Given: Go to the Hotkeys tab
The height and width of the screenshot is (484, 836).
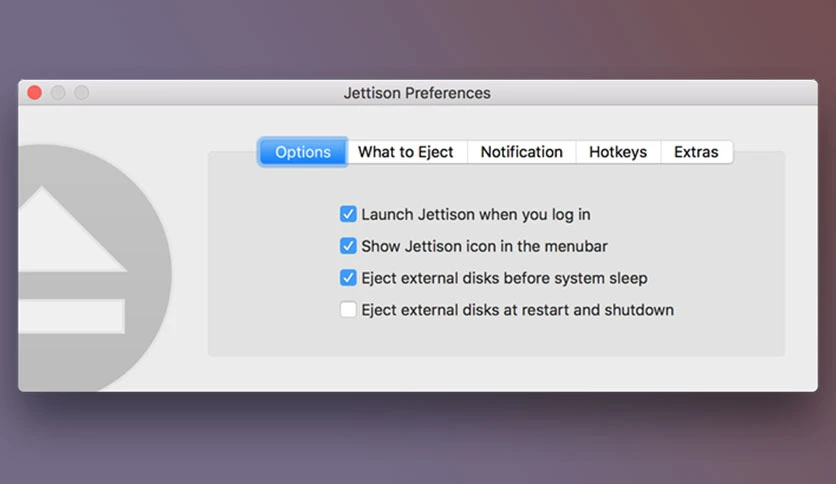Looking at the screenshot, I should tap(618, 152).
